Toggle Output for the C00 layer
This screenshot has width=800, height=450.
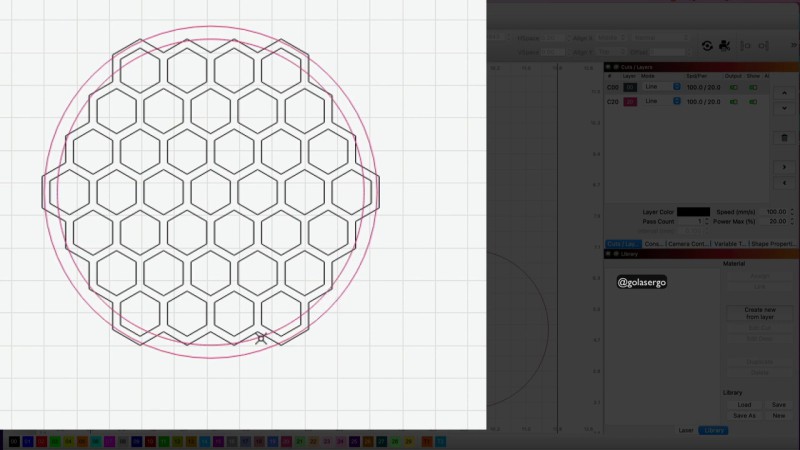pyautogui.click(x=735, y=87)
